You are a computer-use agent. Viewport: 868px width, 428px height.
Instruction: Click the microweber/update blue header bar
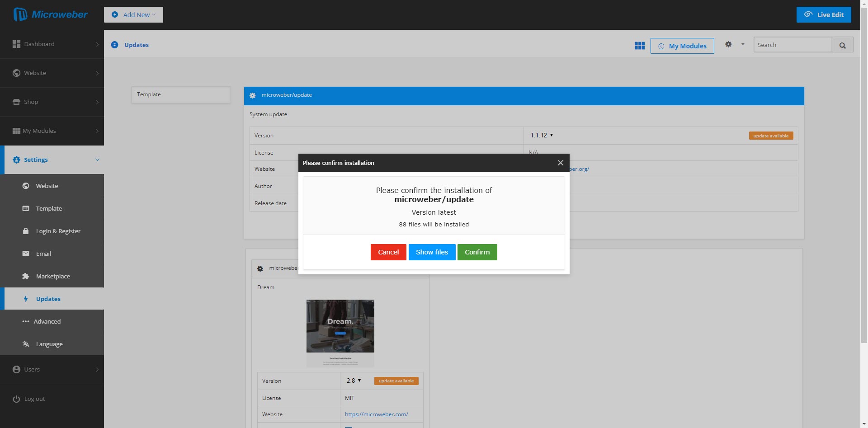coord(524,96)
